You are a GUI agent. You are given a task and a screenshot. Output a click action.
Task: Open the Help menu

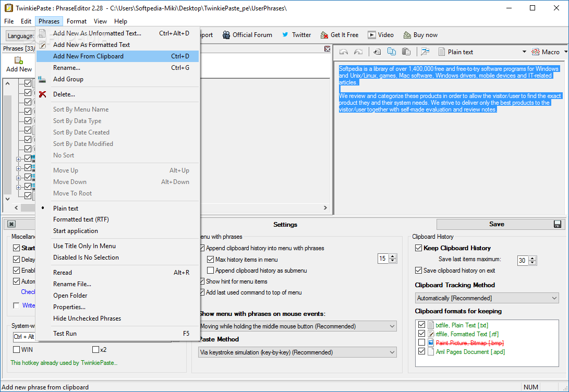point(120,21)
